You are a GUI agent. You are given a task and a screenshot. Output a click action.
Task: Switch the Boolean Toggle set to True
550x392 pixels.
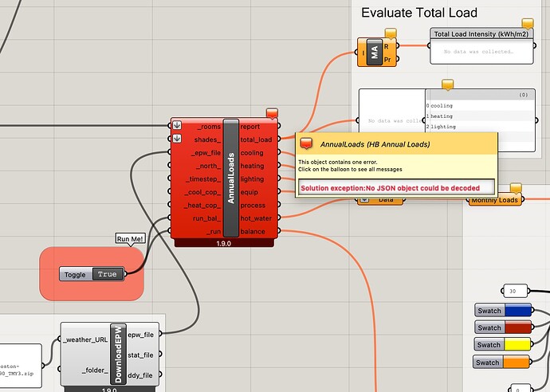(x=107, y=274)
